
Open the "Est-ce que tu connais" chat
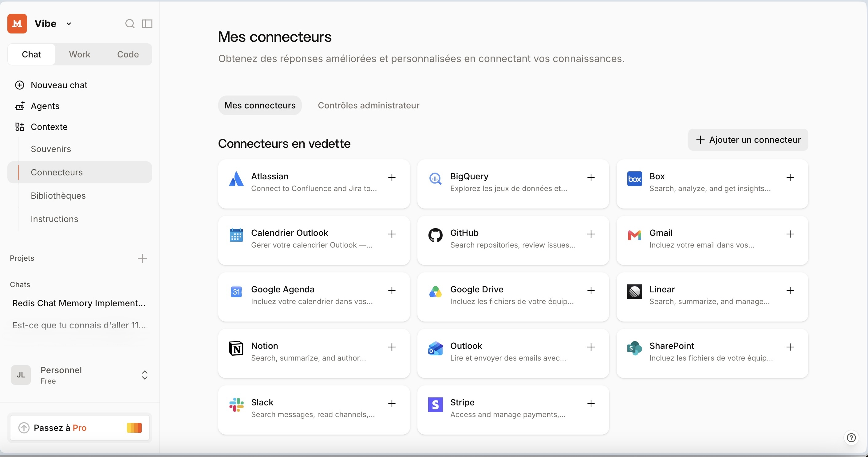coord(79,325)
